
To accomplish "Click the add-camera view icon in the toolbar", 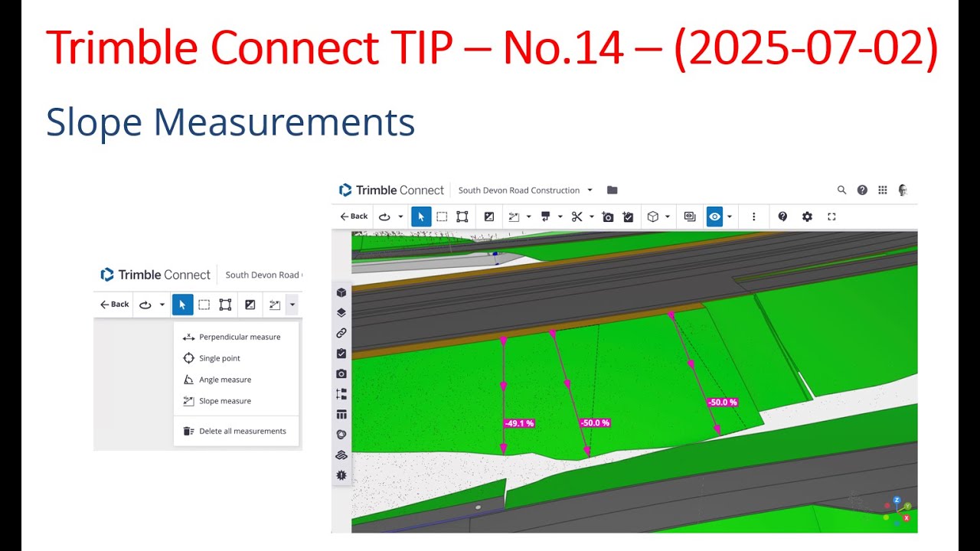I will (608, 217).
